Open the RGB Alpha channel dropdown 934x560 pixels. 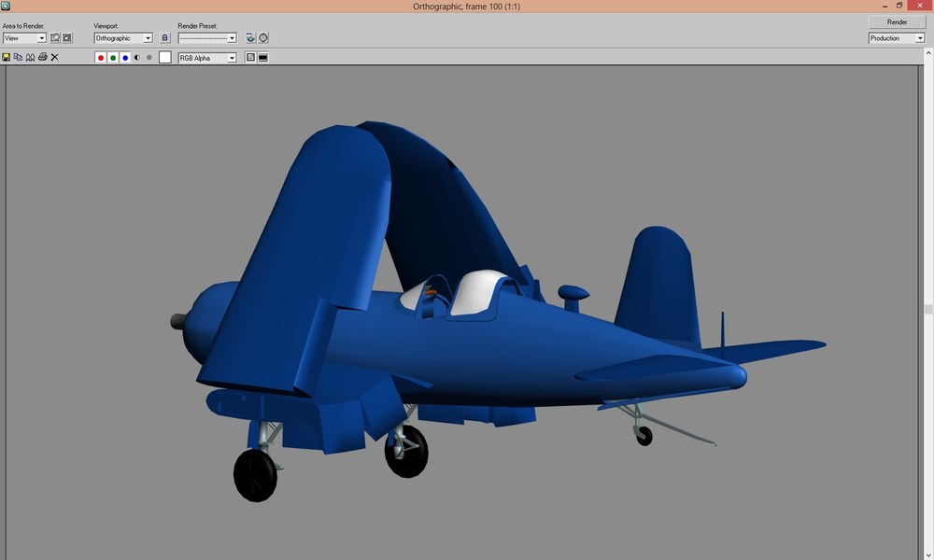coord(207,58)
